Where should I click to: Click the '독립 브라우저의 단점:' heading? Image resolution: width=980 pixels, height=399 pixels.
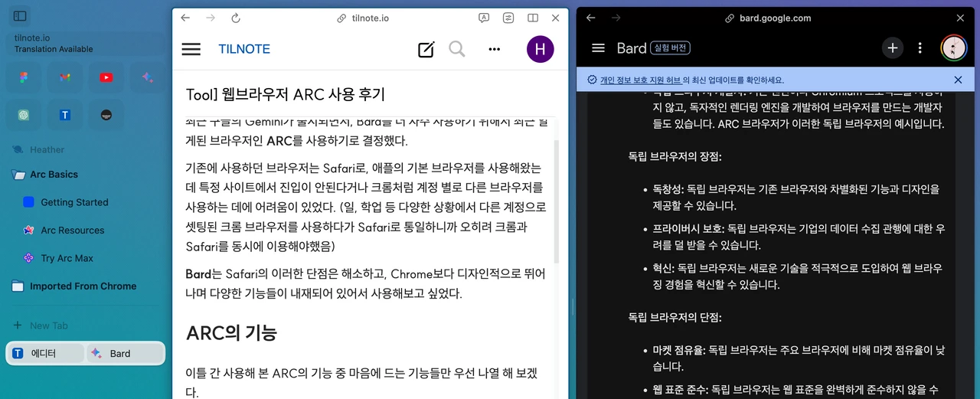[675, 316]
